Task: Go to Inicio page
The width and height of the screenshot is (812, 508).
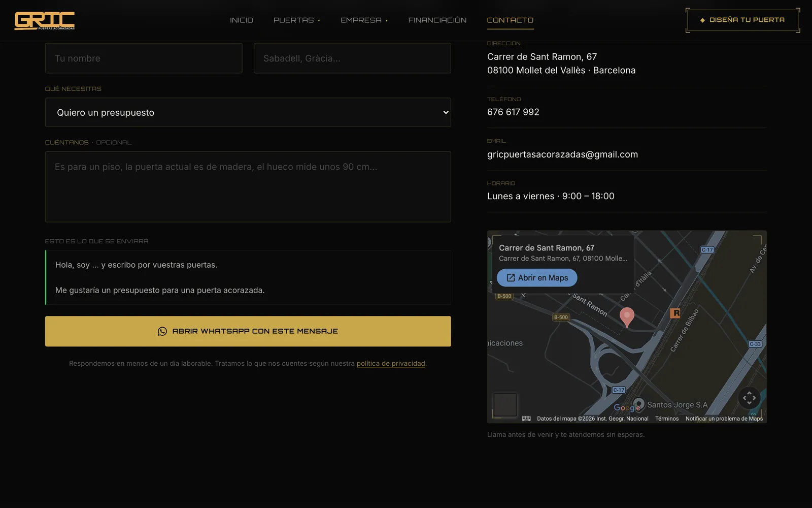Action: (241, 20)
